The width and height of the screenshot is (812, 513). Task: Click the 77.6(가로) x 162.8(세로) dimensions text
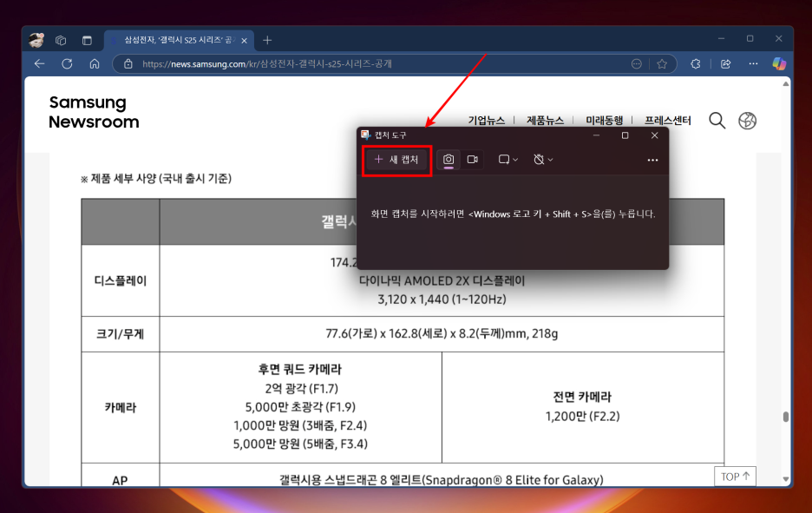coord(442,333)
